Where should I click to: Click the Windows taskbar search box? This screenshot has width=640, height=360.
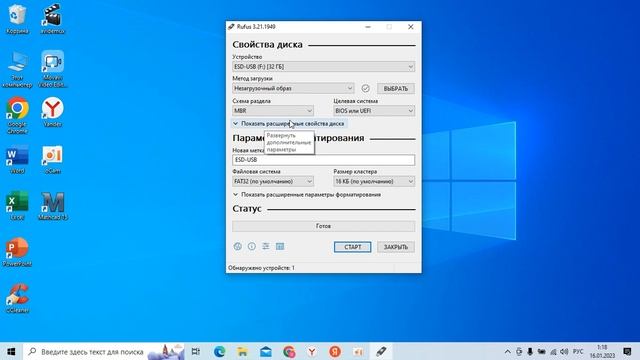pos(104,351)
